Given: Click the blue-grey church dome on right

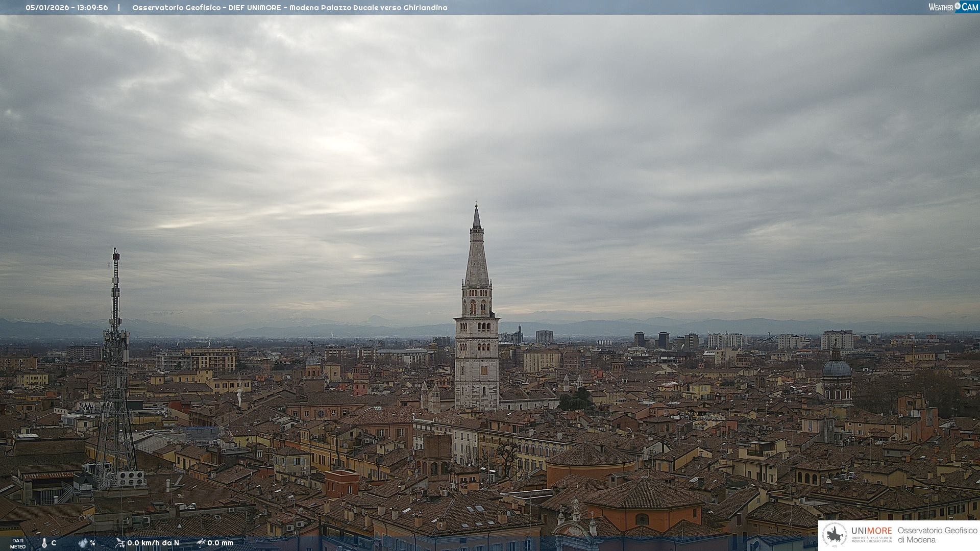Looking at the screenshot, I should (836, 368).
